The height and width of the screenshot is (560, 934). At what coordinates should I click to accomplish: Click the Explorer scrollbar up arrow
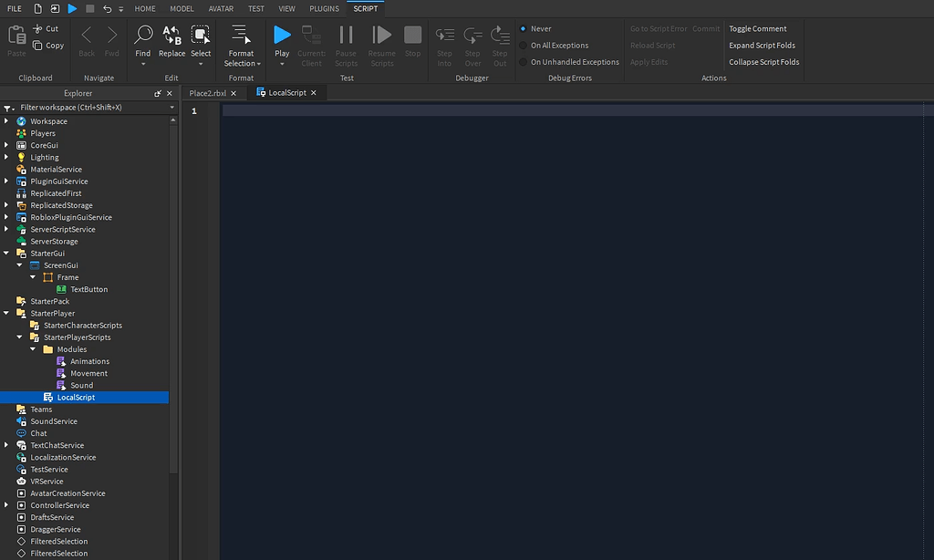click(173, 120)
